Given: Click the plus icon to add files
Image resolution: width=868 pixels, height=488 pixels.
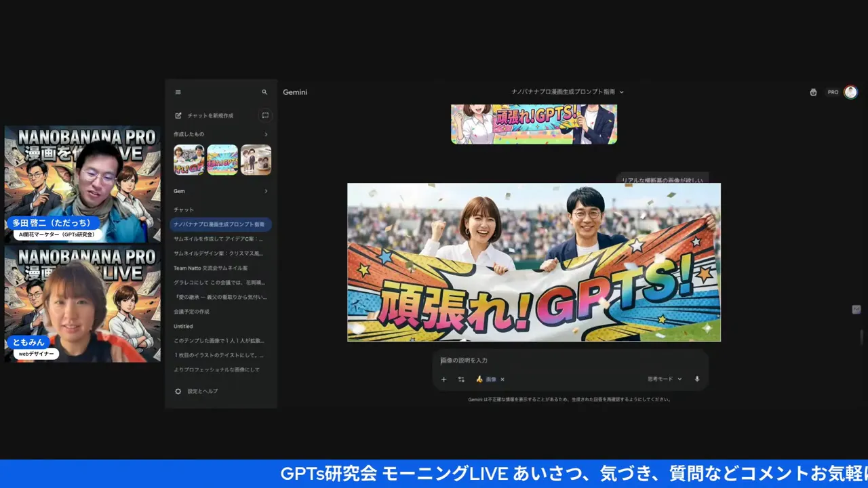Looking at the screenshot, I should point(443,380).
